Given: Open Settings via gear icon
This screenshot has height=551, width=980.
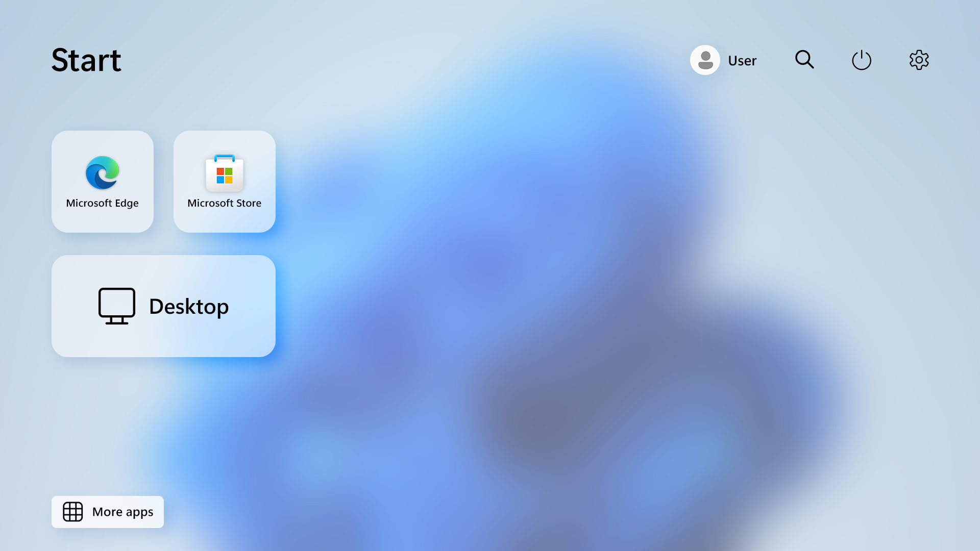Looking at the screenshot, I should point(919,60).
